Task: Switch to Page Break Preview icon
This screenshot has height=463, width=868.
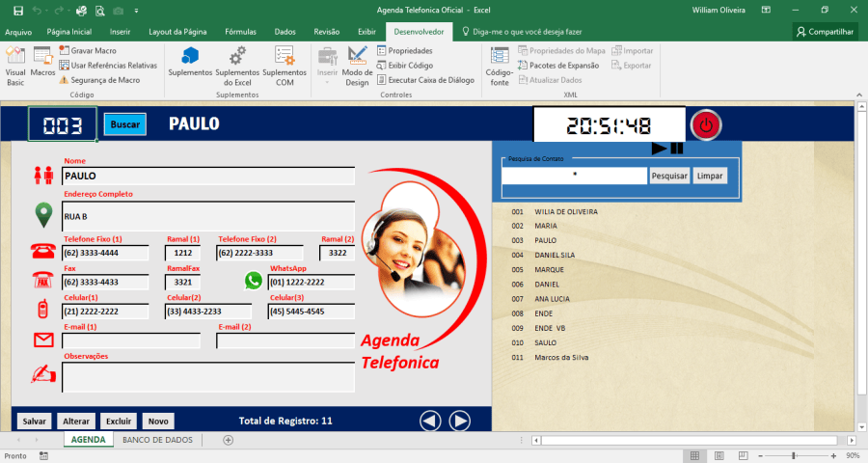Action: click(x=744, y=456)
